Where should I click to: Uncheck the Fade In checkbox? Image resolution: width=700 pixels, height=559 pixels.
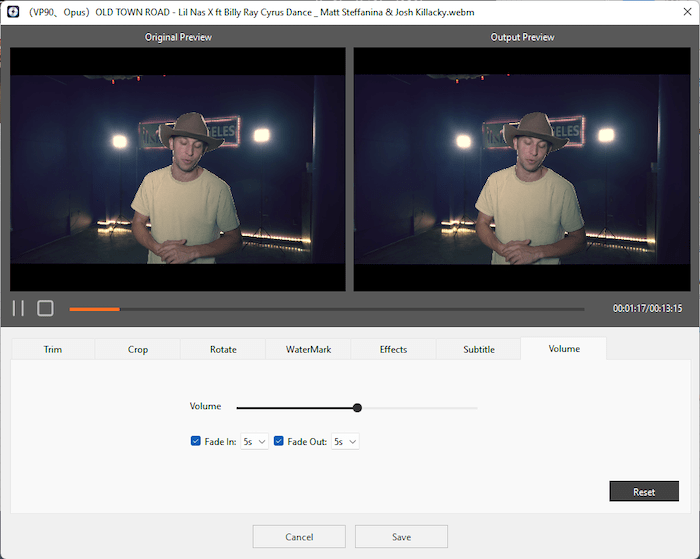pos(196,441)
